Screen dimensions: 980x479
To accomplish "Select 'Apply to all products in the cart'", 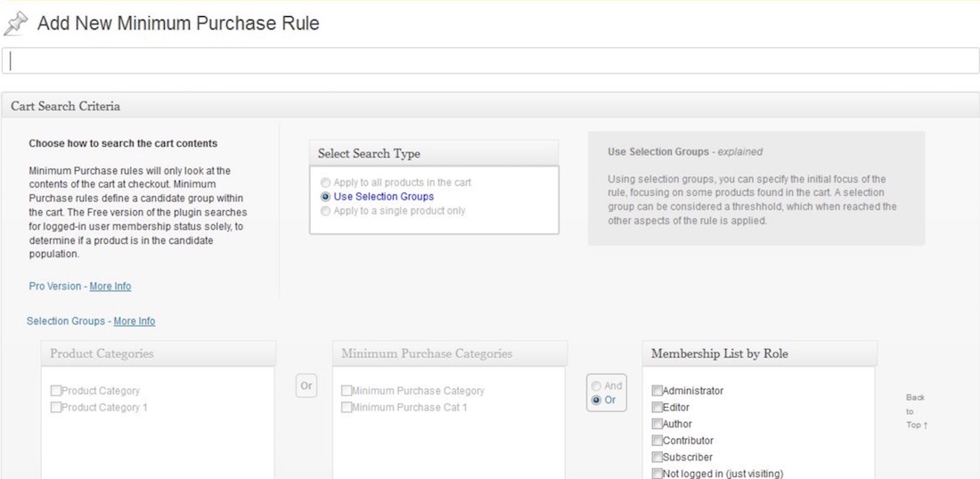I will (325, 183).
